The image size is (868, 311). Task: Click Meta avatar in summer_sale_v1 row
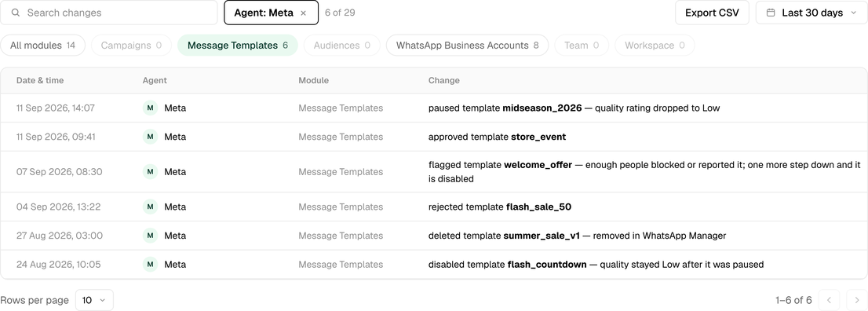(150, 236)
